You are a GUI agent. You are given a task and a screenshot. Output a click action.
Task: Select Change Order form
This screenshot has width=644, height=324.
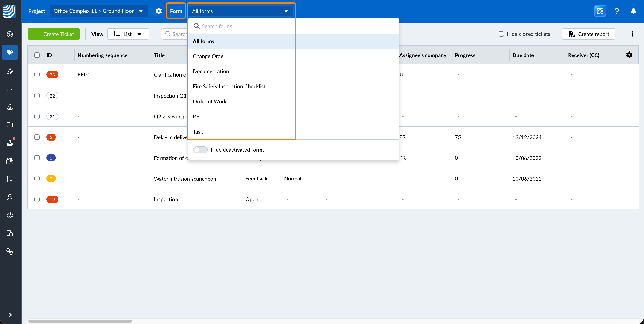pyautogui.click(x=293, y=56)
